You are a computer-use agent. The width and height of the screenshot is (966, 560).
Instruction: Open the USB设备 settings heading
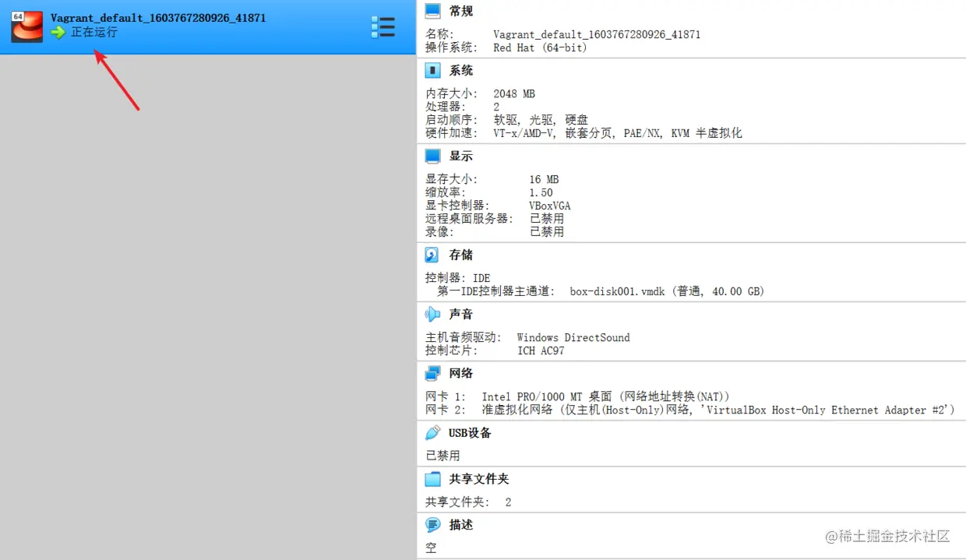tap(470, 432)
